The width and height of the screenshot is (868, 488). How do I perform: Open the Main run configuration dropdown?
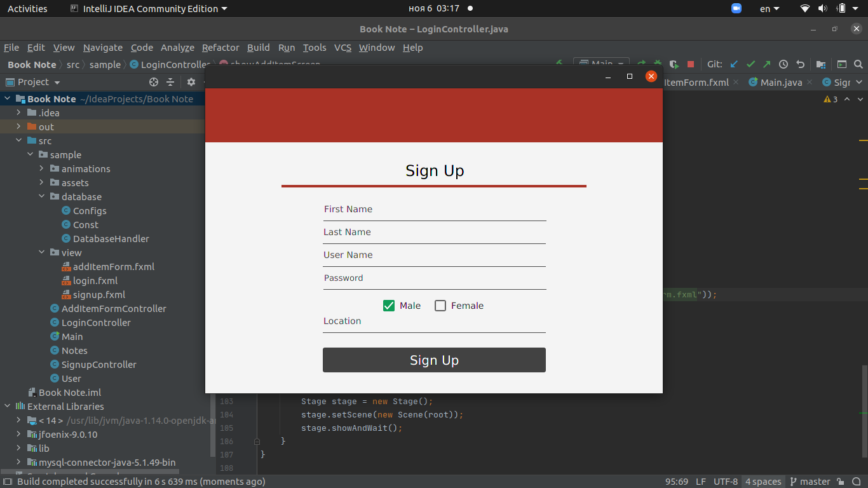[x=600, y=64]
